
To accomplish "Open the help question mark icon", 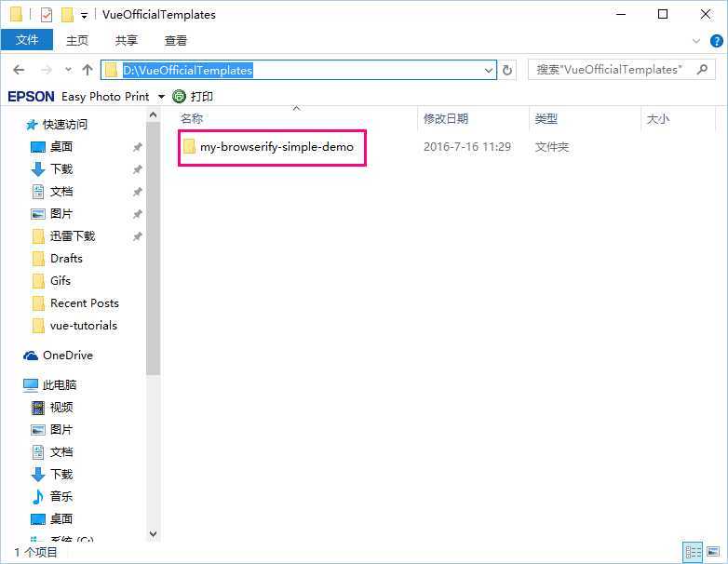I will [x=717, y=41].
